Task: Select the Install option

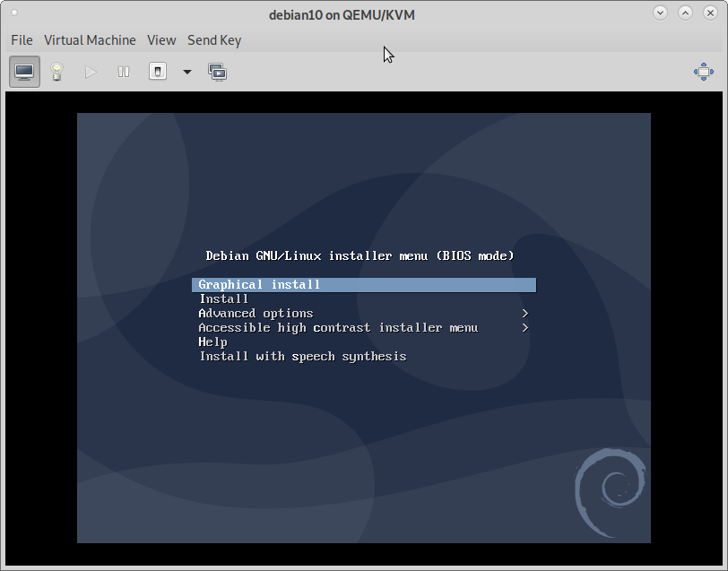Action: 224,299
